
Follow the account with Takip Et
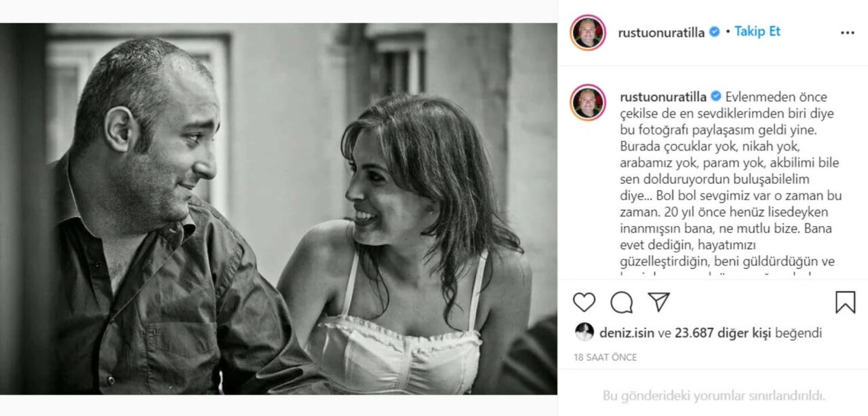757,32
